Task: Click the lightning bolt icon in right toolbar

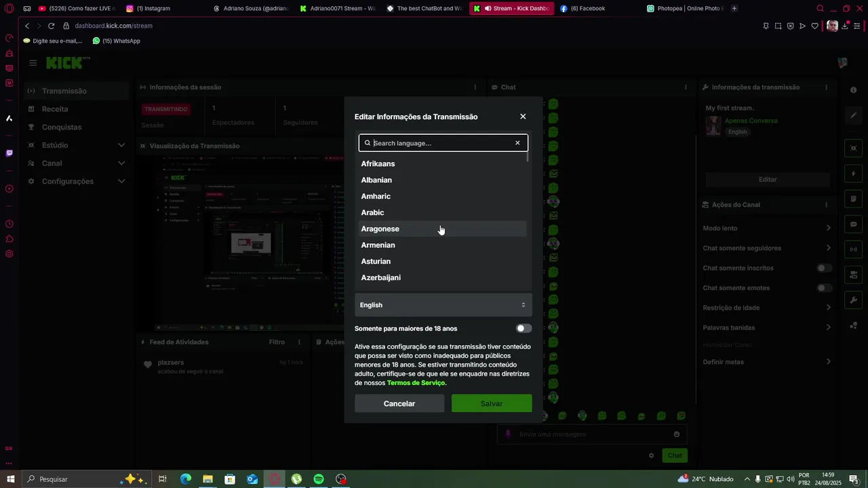Action: (x=854, y=174)
